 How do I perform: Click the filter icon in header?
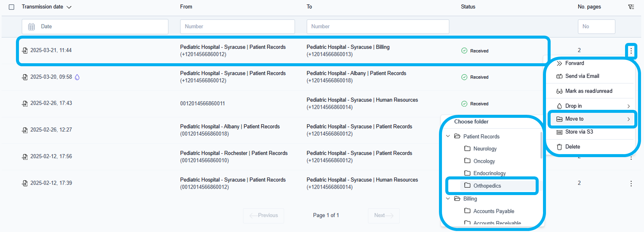pos(631,7)
